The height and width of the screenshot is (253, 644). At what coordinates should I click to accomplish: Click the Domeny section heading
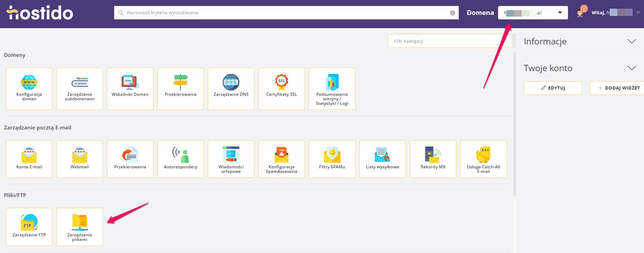[15, 55]
